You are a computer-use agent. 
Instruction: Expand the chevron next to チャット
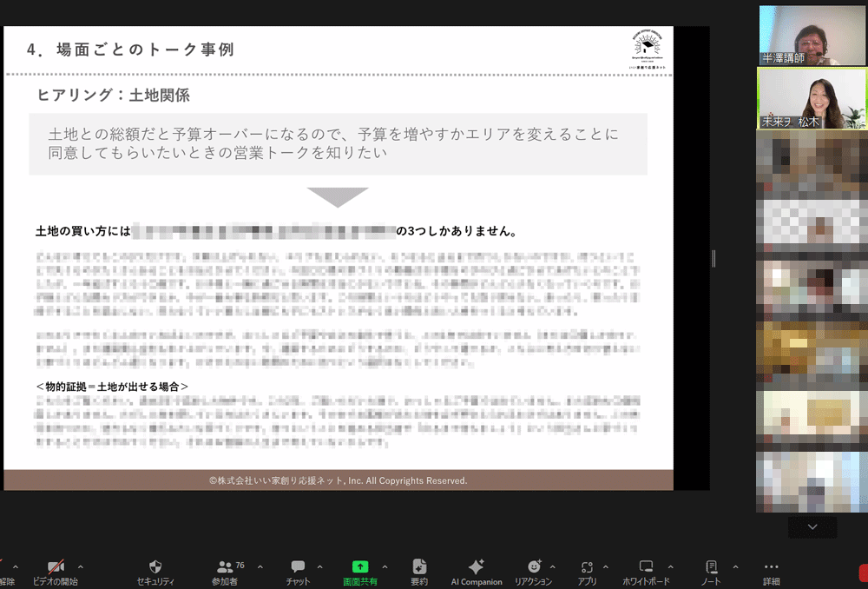tap(319, 566)
